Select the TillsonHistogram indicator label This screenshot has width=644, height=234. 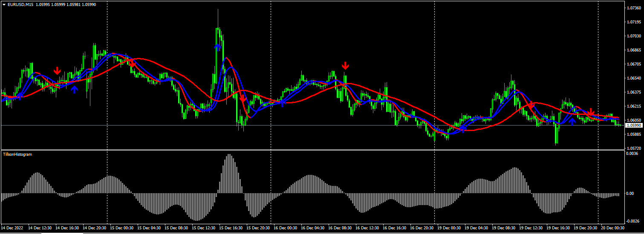(x=17, y=154)
